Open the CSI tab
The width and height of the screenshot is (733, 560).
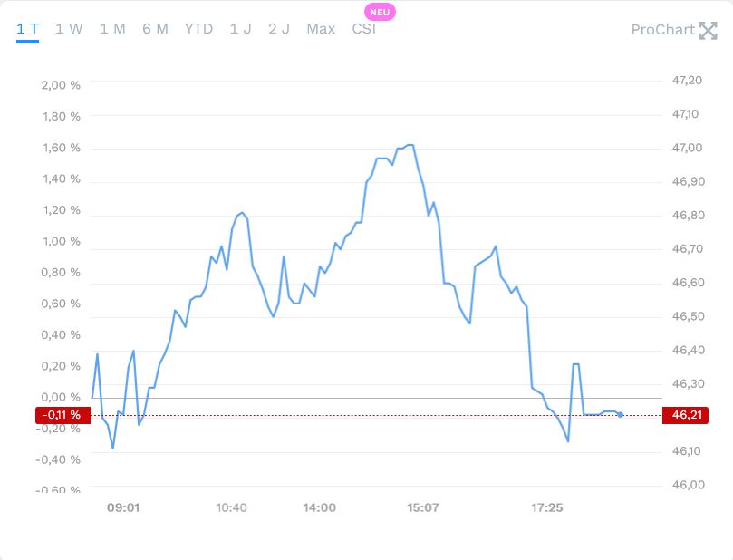point(363,29)
